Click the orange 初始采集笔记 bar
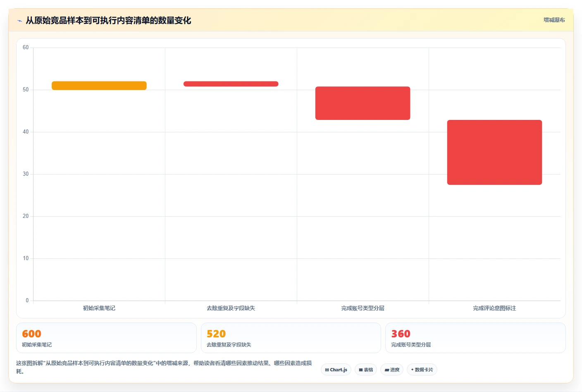The image size is (582, 392). click(99, 86)
